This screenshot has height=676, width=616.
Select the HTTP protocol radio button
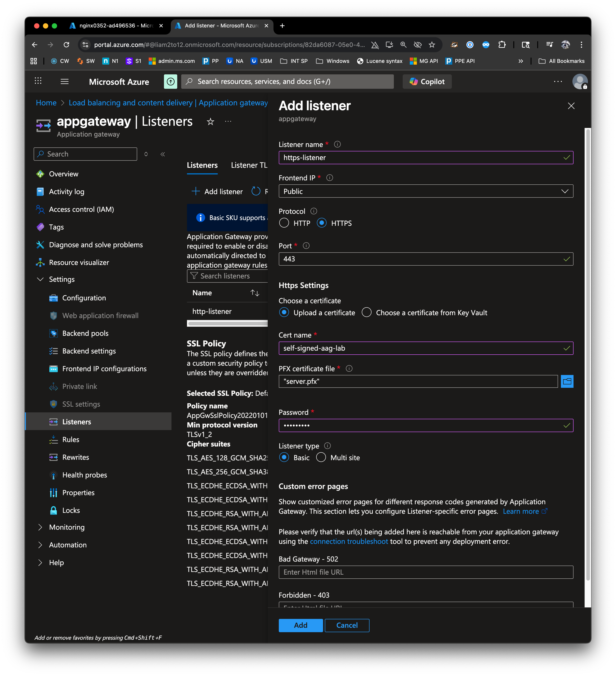284,223
